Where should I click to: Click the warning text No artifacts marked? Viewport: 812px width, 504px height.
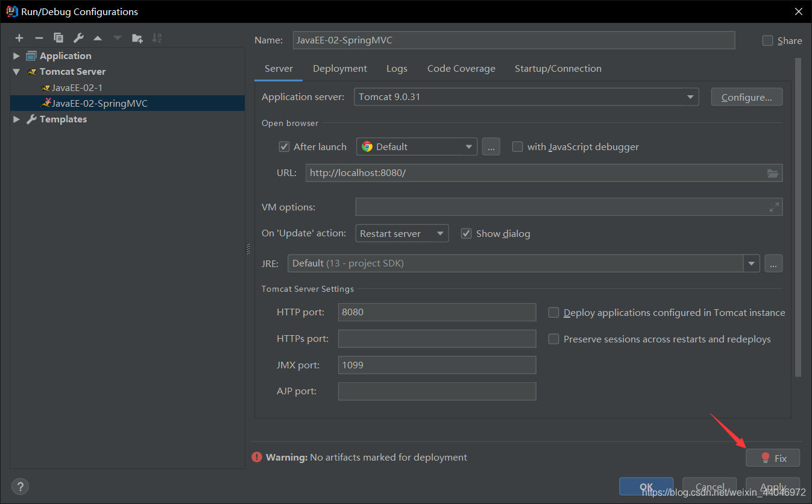388,458
